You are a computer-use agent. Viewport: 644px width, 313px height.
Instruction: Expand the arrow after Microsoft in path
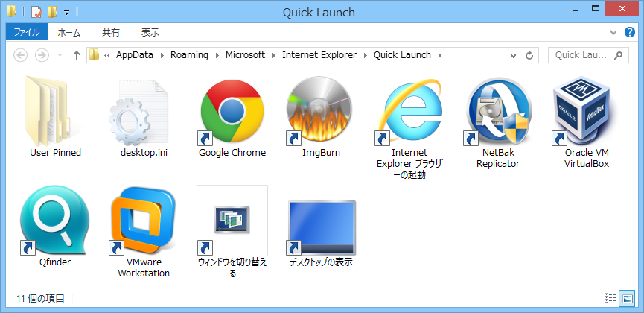tap(273, 55)
